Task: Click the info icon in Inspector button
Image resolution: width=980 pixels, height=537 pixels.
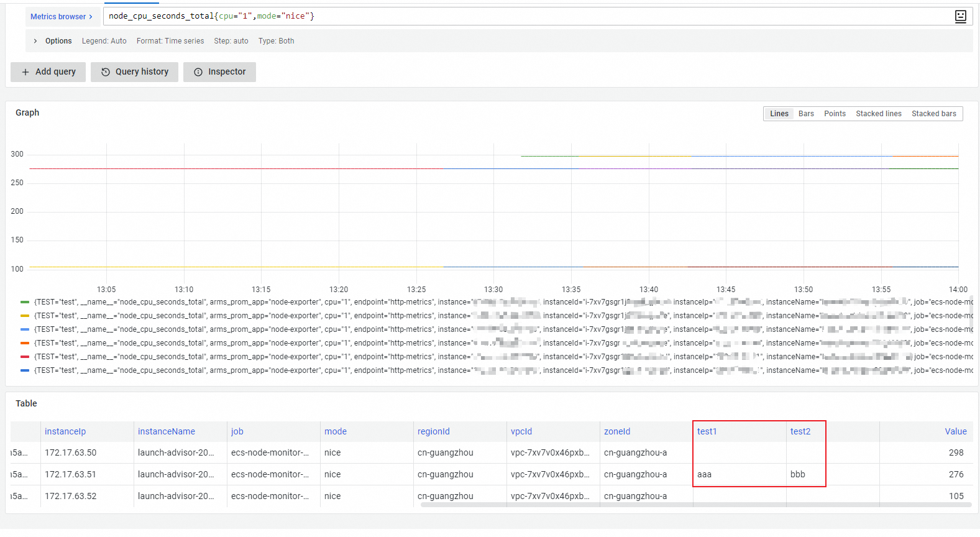Action: [x=198, y=72]
